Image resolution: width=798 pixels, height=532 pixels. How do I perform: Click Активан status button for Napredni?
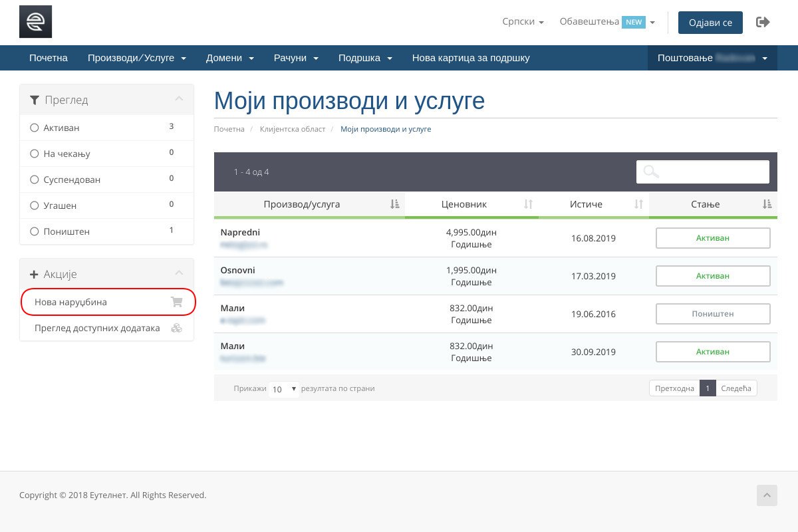point(713,238)
